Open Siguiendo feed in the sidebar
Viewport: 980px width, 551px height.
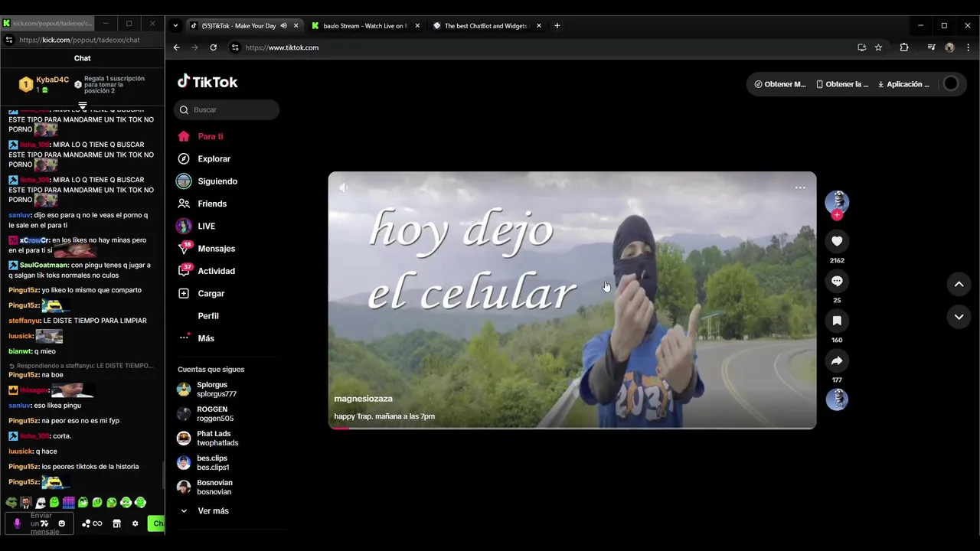pyautogui.click(x=207, y=181)
